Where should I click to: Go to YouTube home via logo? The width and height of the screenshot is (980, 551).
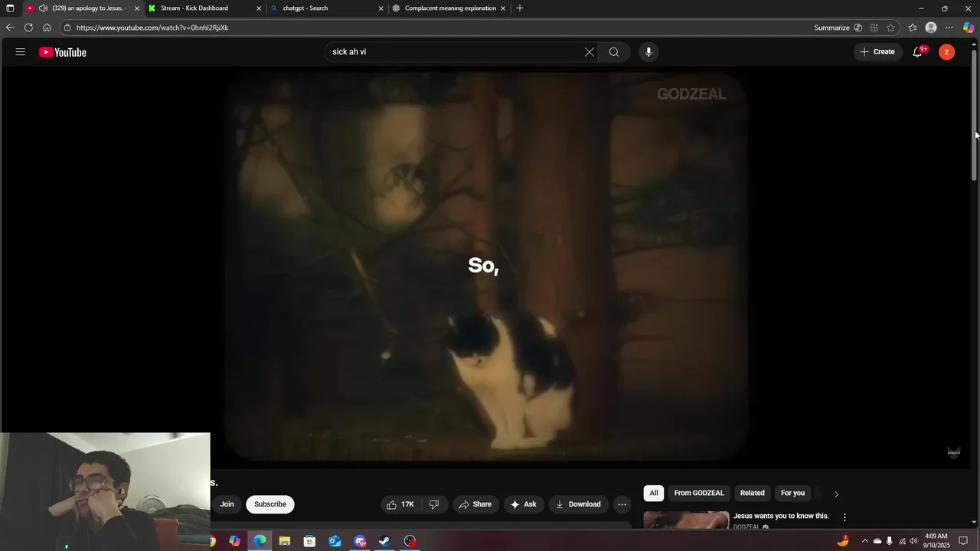[63, 52]
